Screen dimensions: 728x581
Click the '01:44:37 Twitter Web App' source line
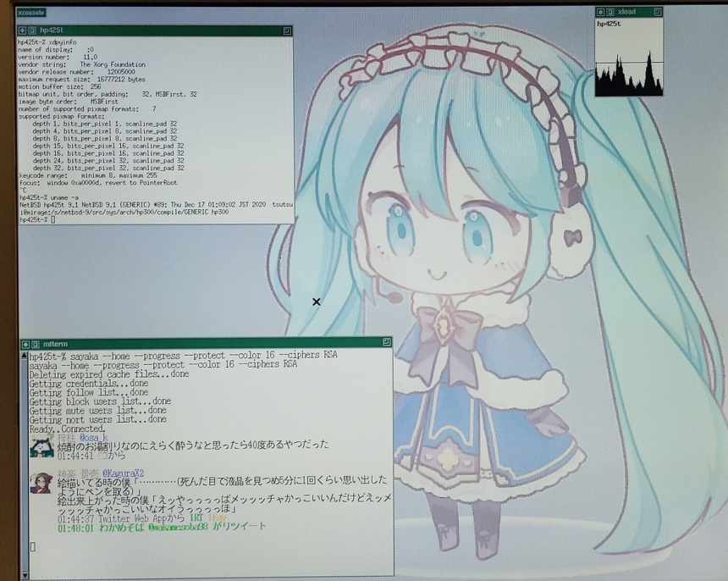(122, 517)
